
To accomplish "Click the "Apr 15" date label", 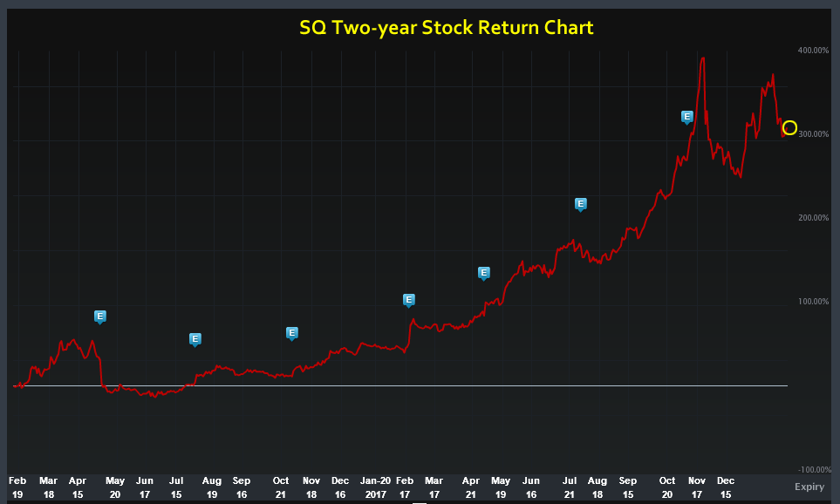I will [78, 487].
